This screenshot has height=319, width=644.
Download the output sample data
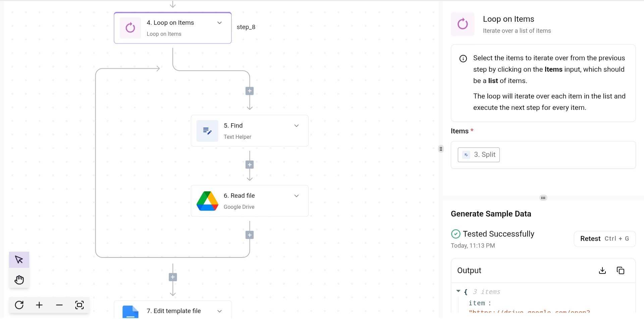(602, 270)
